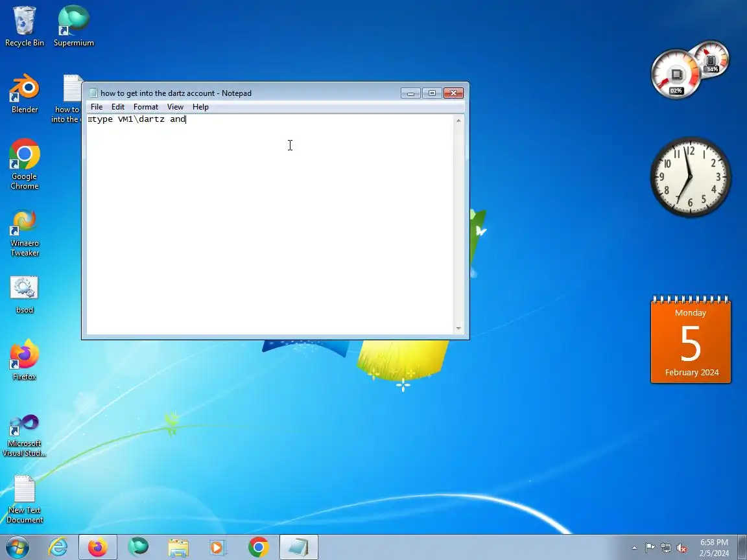The image size is (747, 560).
Task: Open the Action Center flag icon
Action: coord(650,548)
